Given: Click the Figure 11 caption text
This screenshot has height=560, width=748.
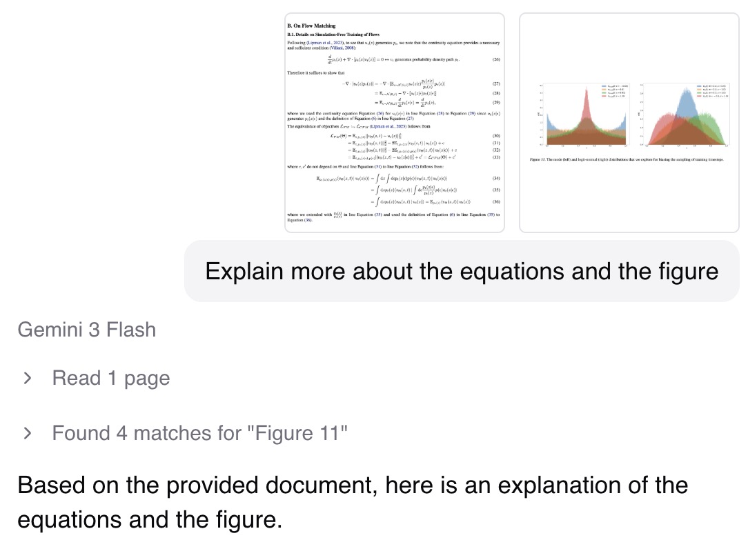Looking at the screenshot, I should 628,159.
